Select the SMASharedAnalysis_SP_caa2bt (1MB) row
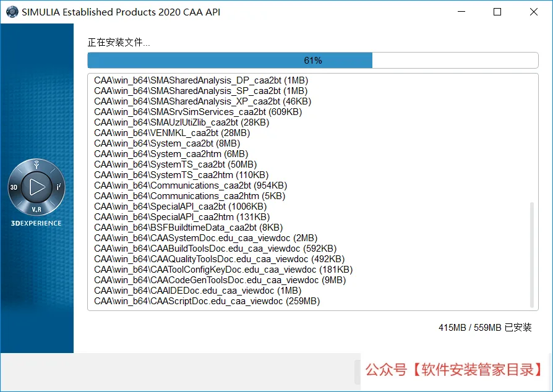Viewport: 553px width, 392px height. coord(200,91)
